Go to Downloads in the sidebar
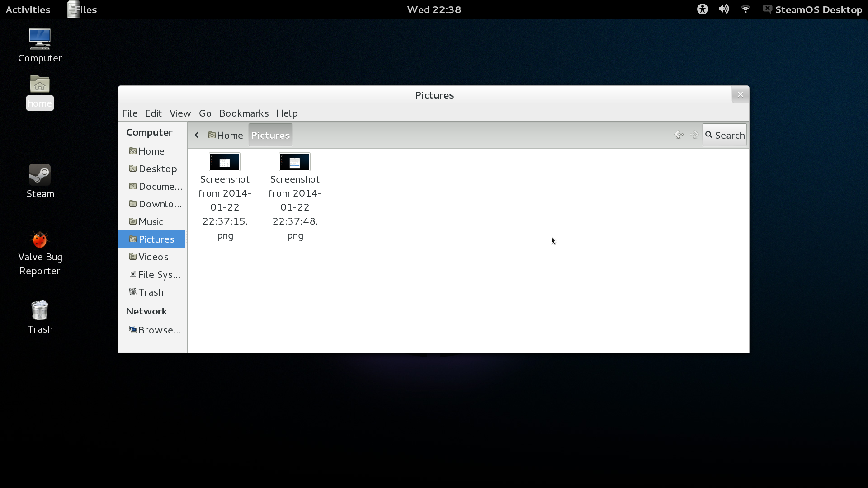This screenshot has width=868, height=488. click(156, 204)
